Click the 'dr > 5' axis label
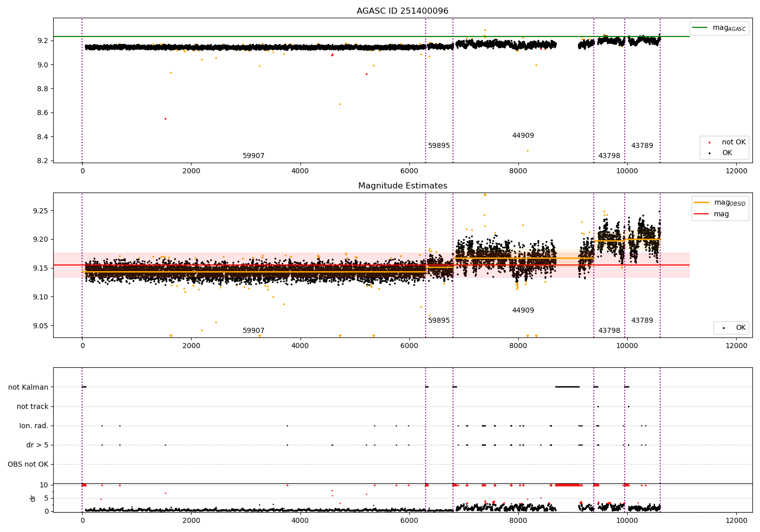The image size is (760, 532). click(x=37, y=445)
